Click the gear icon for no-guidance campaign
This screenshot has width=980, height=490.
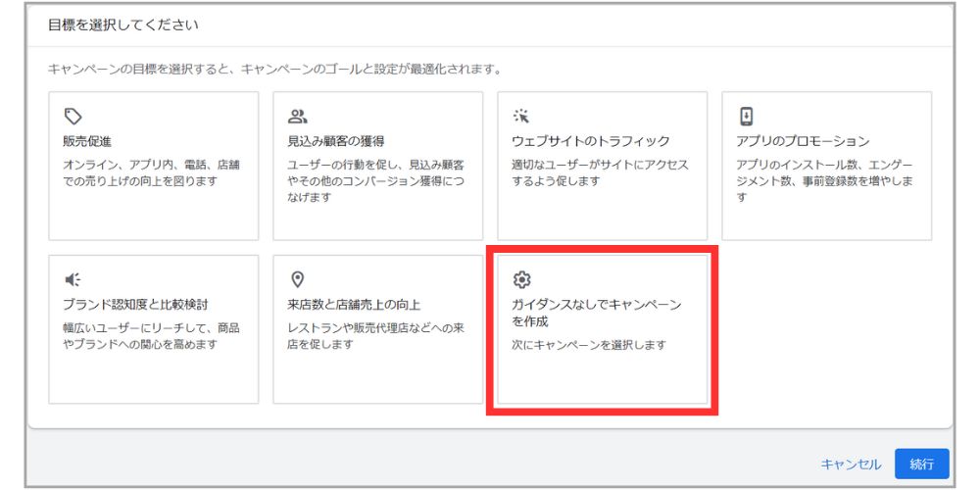point(521,280)
